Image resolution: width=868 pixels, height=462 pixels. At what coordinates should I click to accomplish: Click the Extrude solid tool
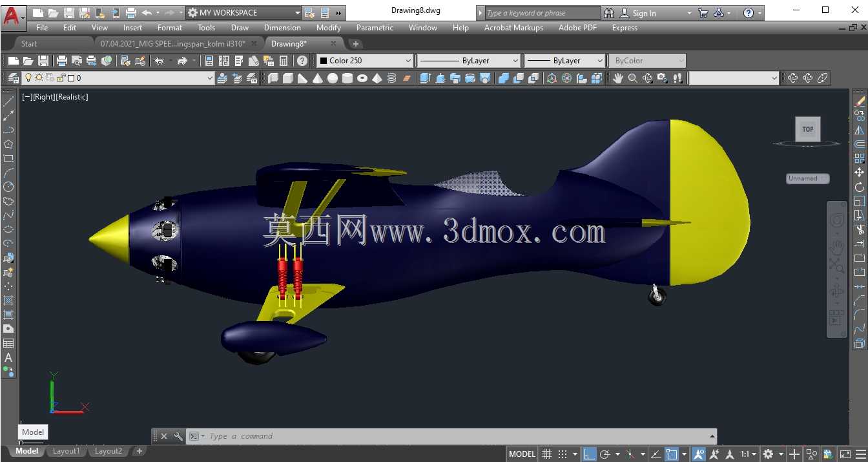(x=425, y=78)
